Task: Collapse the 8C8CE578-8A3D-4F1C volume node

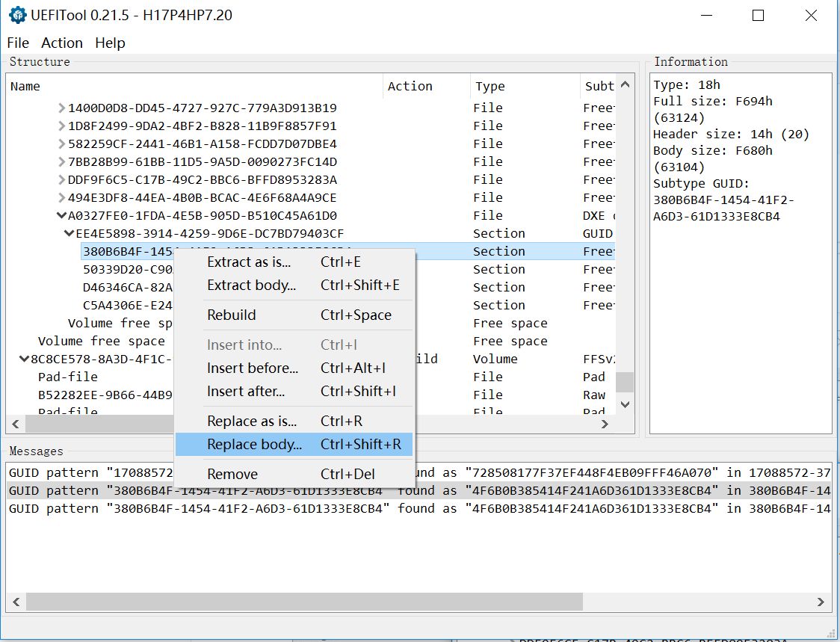Action: point(24,359)
